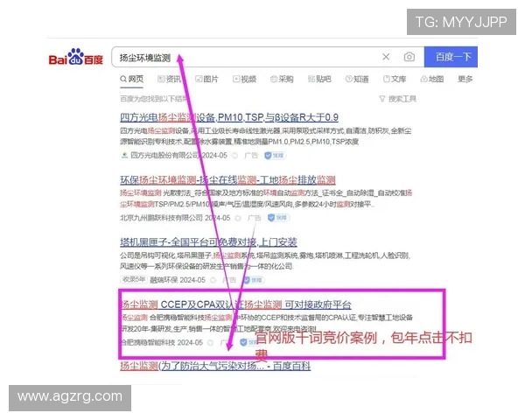Switch to the 资讯 tab
This screenshot has height=420, width=525.
170,79
